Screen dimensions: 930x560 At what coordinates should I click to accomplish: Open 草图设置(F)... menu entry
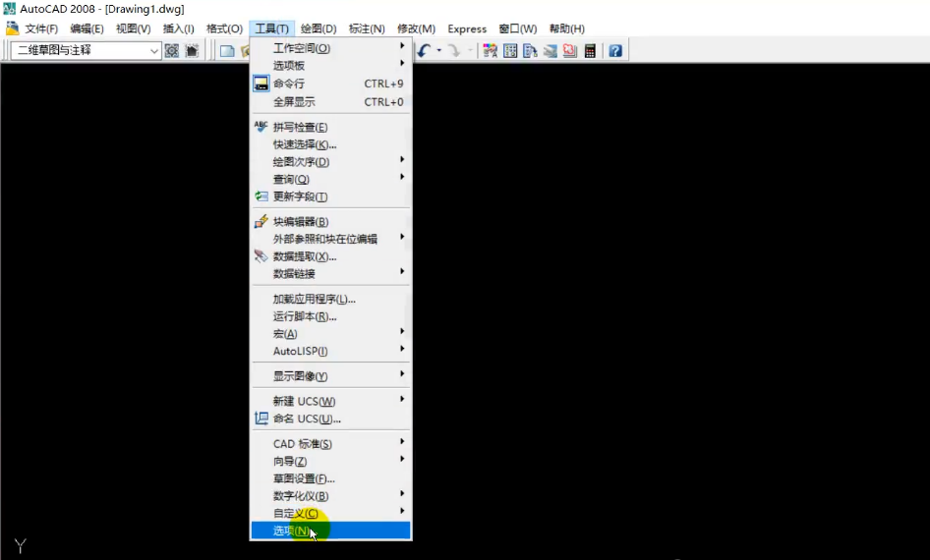click(x=330, y=478)
